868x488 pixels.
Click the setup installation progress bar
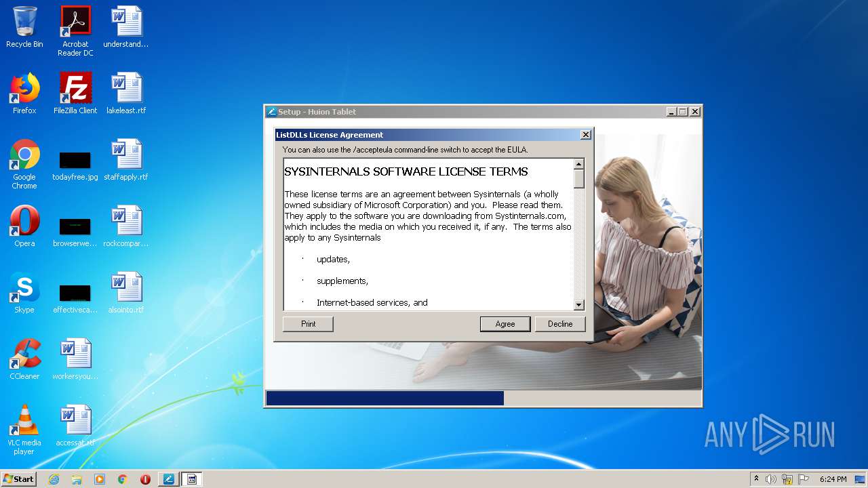[483, 398]
